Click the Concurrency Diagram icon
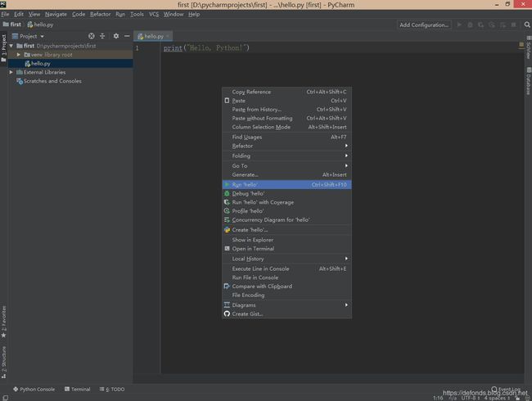532x401 pixels. point(227,220)
